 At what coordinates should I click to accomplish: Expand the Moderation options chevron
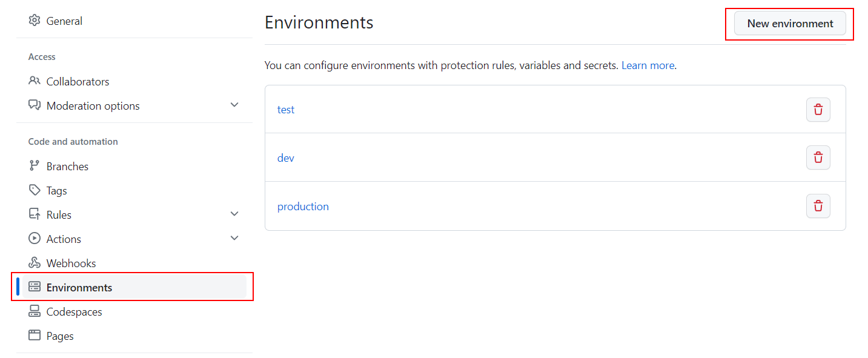click(235, 105)
